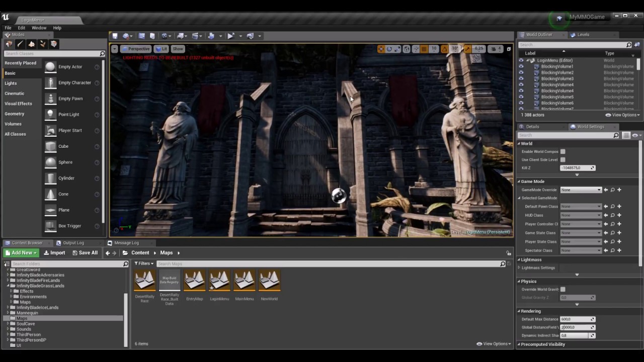Select Foliage mode icon
This screenshot has height=362, width=644.
[x=42, y=44]
